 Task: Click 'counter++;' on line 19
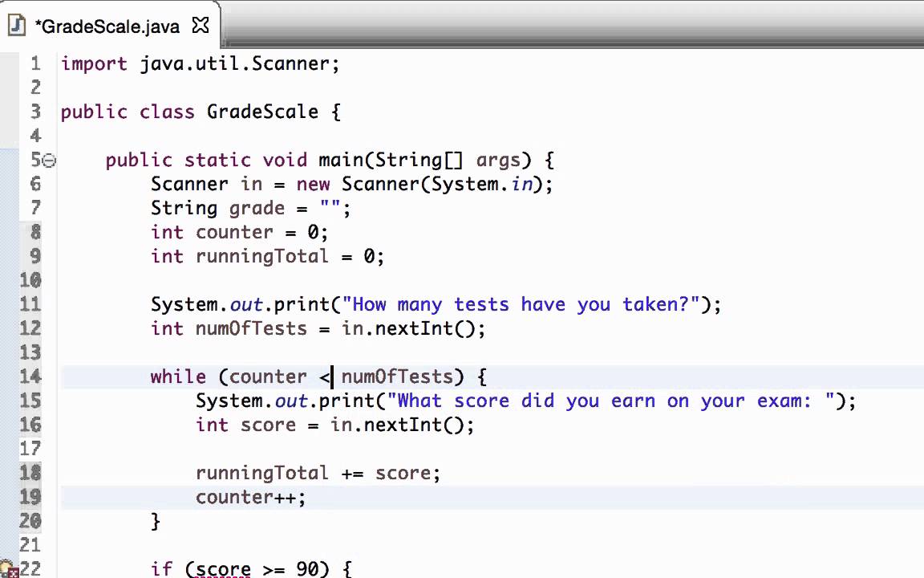tap(250, 497)
